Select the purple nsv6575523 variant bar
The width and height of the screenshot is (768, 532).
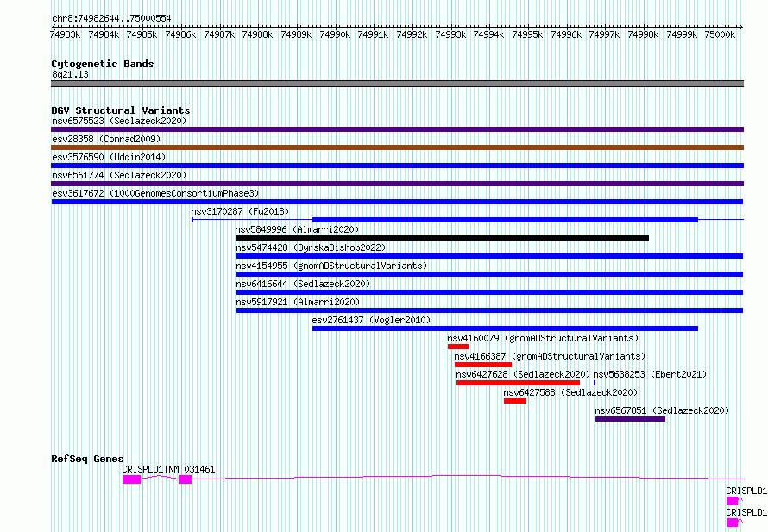click(397, 129)
